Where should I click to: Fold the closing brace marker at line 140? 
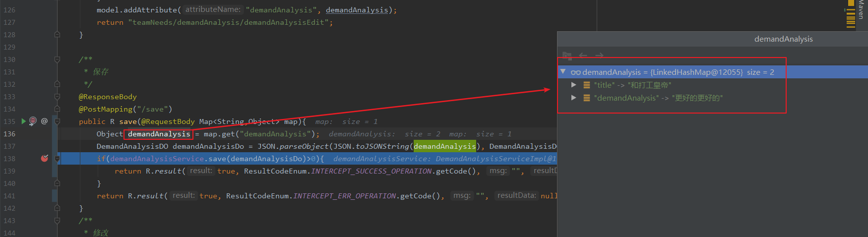[x=57, y=183]
